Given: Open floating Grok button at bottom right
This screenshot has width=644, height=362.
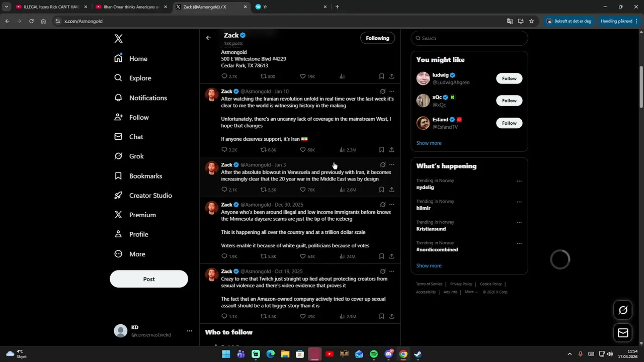Looking at the screenshot, I should (623, 310).
